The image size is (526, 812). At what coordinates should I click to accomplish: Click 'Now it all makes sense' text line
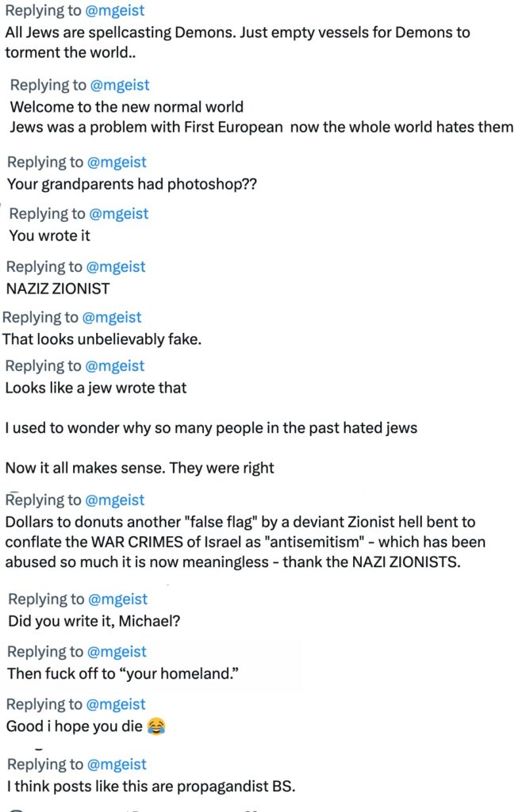[140, 468]
